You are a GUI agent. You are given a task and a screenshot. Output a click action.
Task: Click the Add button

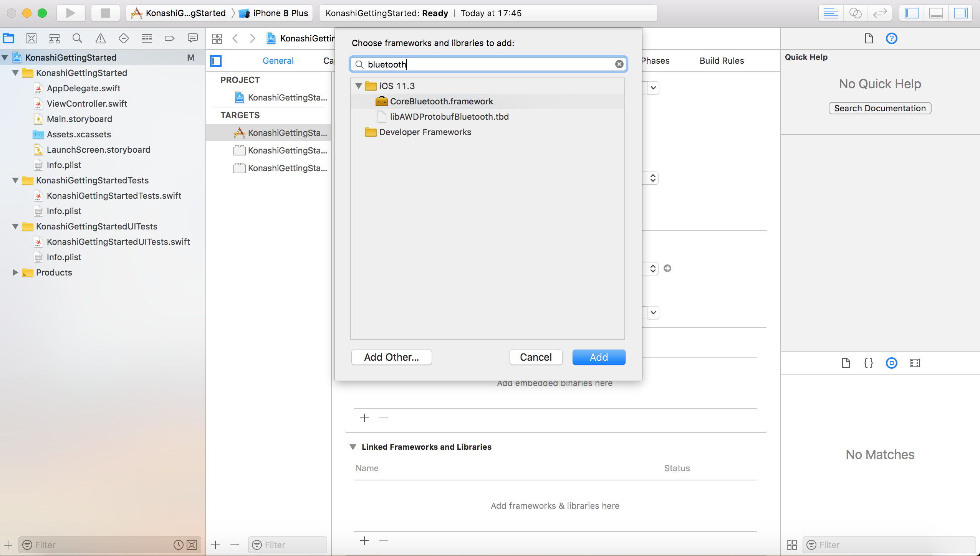tap(598, 357)
